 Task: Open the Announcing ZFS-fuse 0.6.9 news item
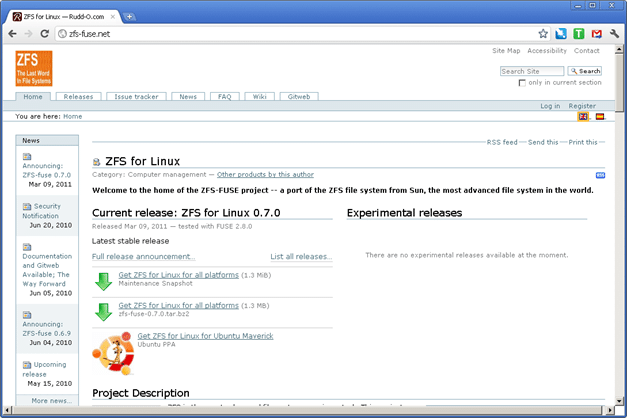coord(46,329)
